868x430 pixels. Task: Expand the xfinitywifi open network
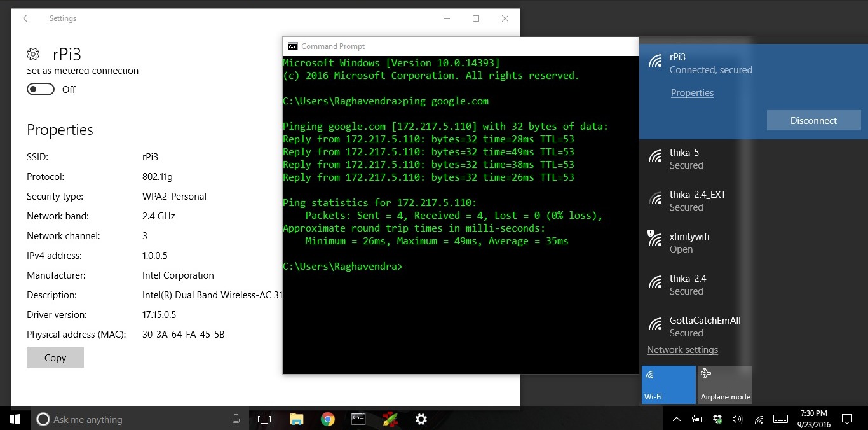tap(696, 243)
